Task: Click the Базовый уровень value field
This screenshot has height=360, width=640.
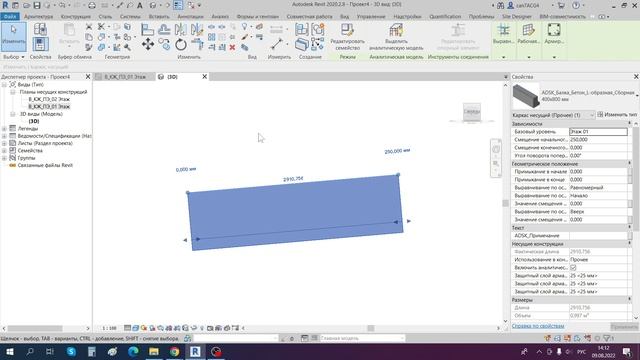Action: [598, 131]
